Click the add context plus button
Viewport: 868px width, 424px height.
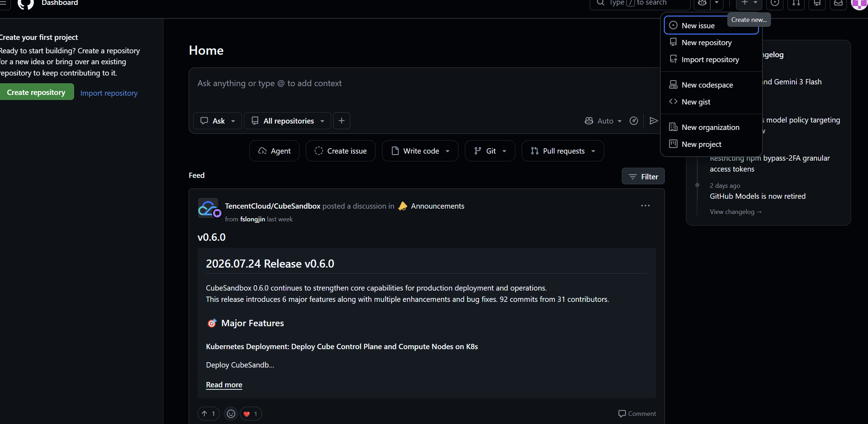[341, 121]
